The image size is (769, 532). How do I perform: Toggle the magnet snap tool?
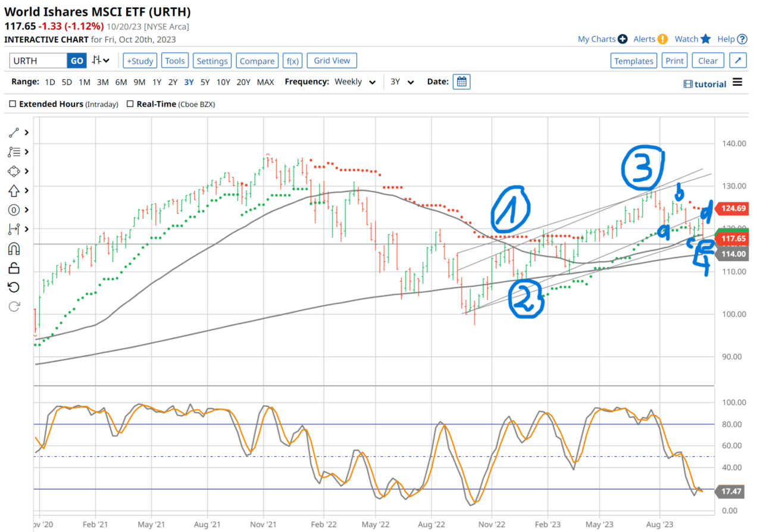tap(14, 249)
